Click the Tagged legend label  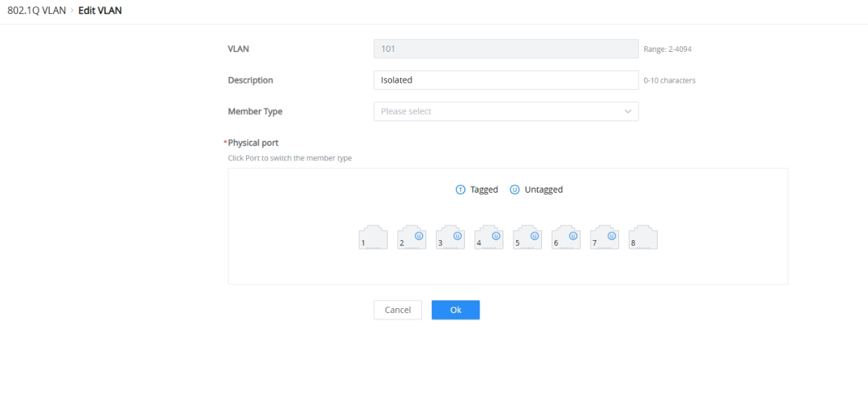[x=484, y=190]
